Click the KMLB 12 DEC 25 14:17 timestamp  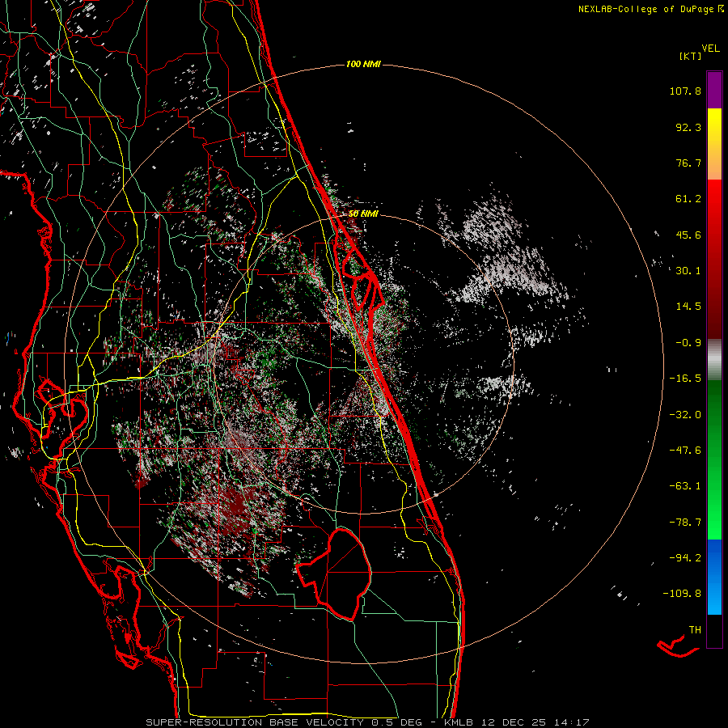click(x=517, y=722)
